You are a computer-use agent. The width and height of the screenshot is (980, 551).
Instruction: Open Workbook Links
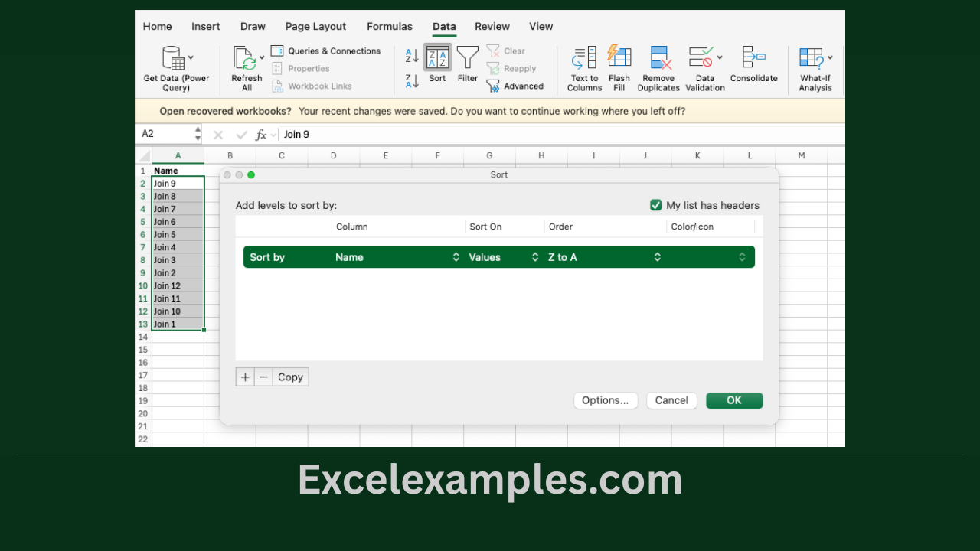coord(312,86)
